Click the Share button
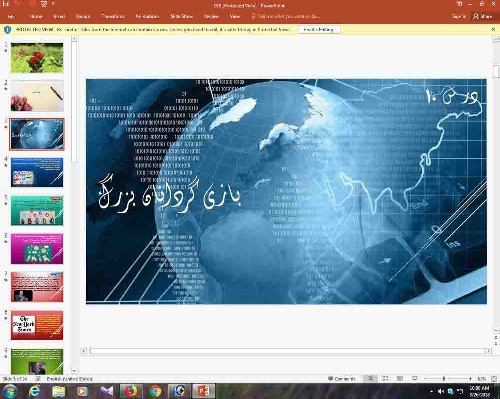 (x=483, y=16)
